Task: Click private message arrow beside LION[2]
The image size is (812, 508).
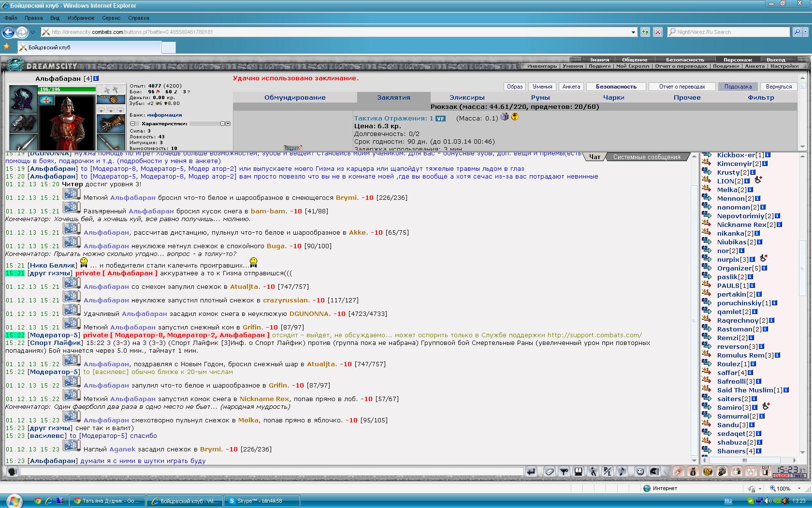Action: tap(707, 181)
